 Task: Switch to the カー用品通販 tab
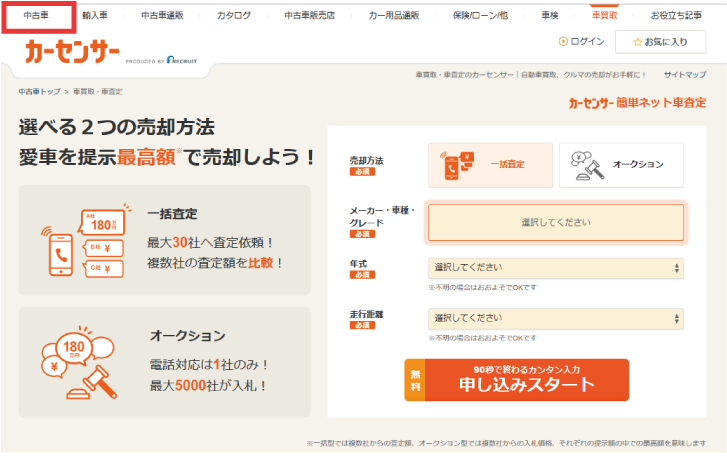(394, 16)
